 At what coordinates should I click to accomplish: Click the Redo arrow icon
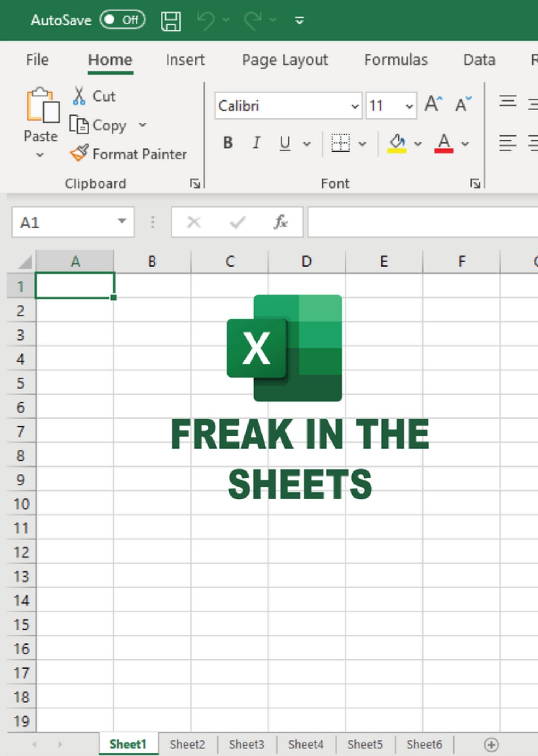253,20
